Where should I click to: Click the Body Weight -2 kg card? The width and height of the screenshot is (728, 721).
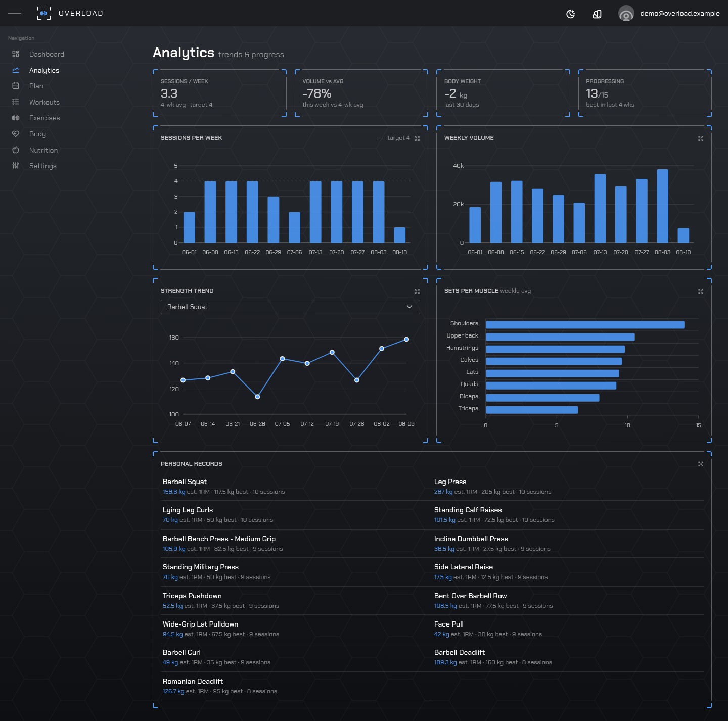tap(504, 93)
